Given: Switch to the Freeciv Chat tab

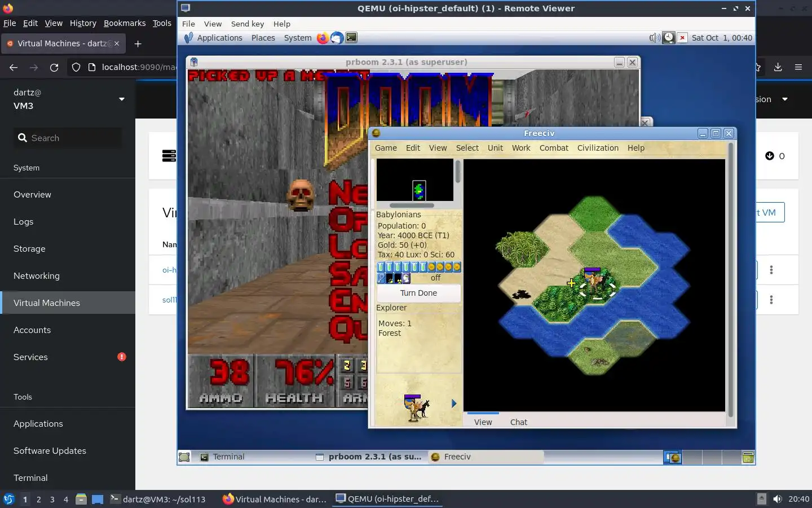Looking at the screenshot, I should (518, 422).
